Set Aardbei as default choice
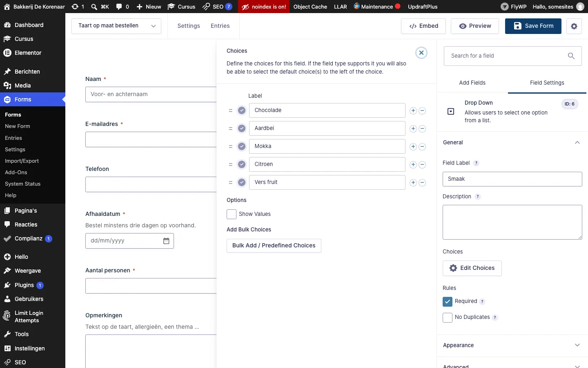This screenshot has width=588, height=368. [x=242, y=128]
